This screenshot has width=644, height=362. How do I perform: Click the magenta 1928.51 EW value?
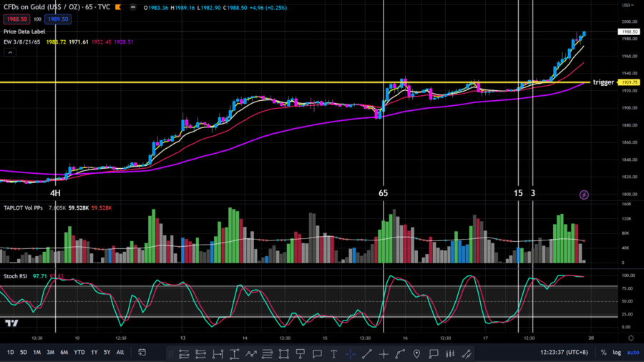(x=124, y=42)
